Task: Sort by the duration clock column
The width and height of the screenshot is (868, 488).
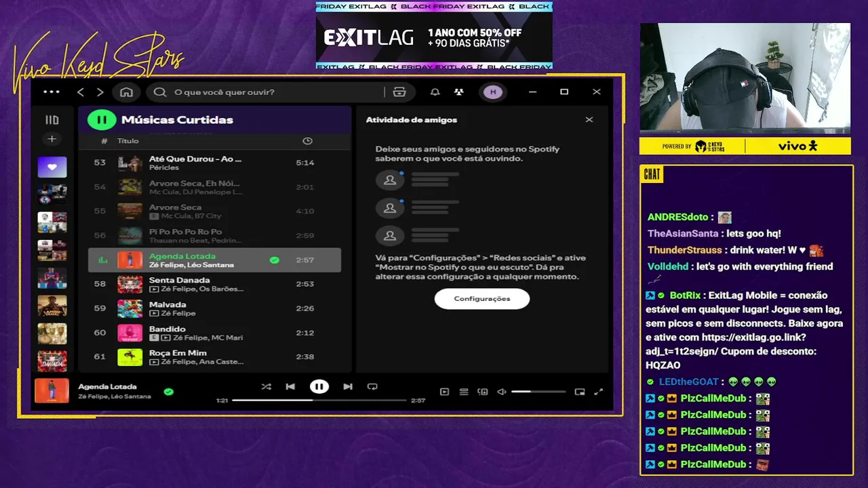Action: point(307,141)
